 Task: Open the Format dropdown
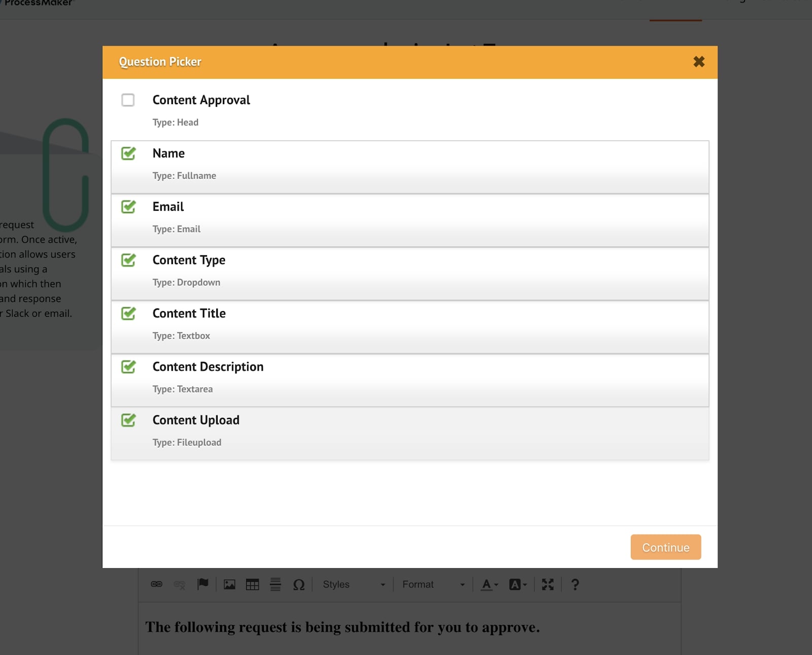pos(433,584)
